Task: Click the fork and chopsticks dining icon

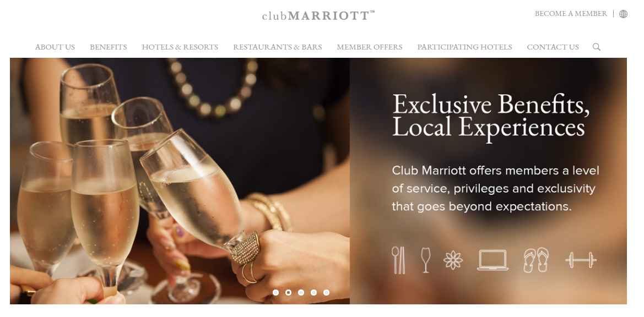Action: pyautogui.click(x=398, y=260)
